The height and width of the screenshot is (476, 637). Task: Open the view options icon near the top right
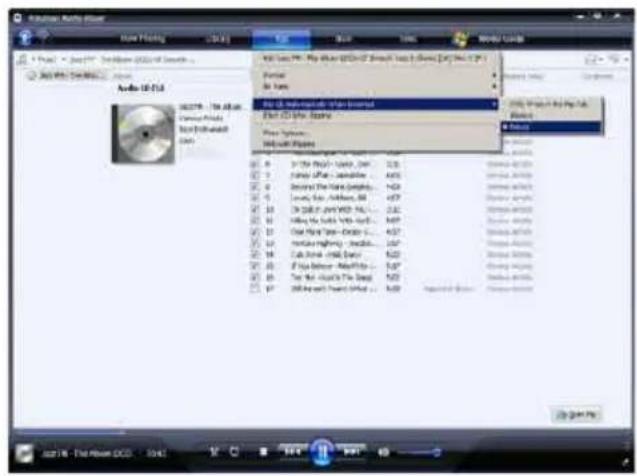pyautogui.click(x=593, y=60)
